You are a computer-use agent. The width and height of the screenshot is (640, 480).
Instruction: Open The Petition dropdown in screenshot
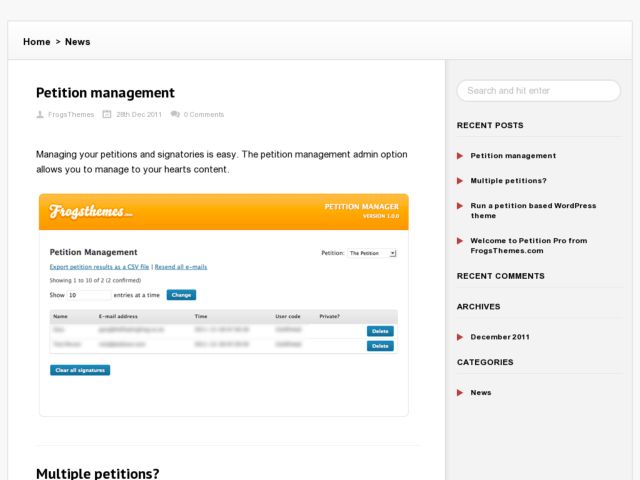(x=372, y=253)
